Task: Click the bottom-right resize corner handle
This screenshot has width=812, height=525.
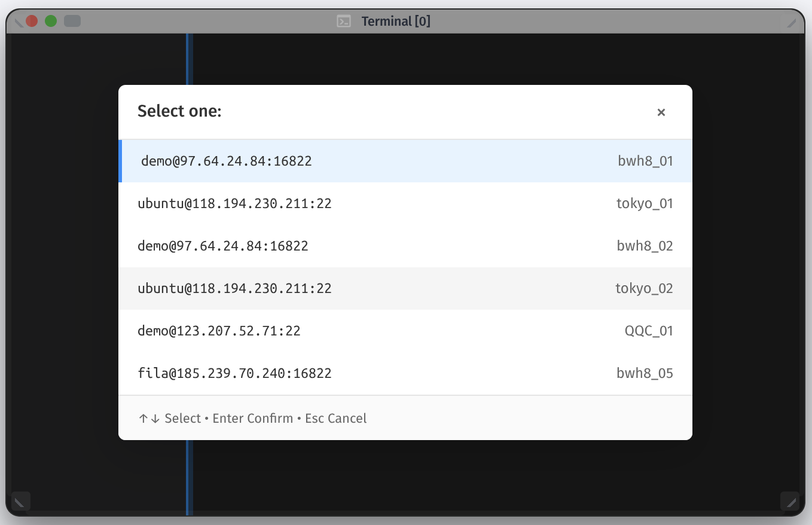Action: (790, 502)
